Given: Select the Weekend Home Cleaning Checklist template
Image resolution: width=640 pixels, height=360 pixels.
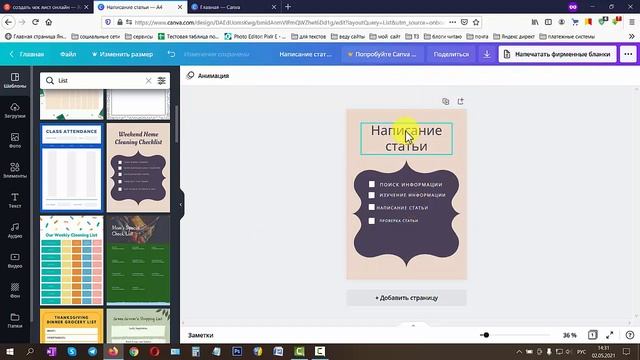Looking at the screenshot, I should (x=138, y=167).
